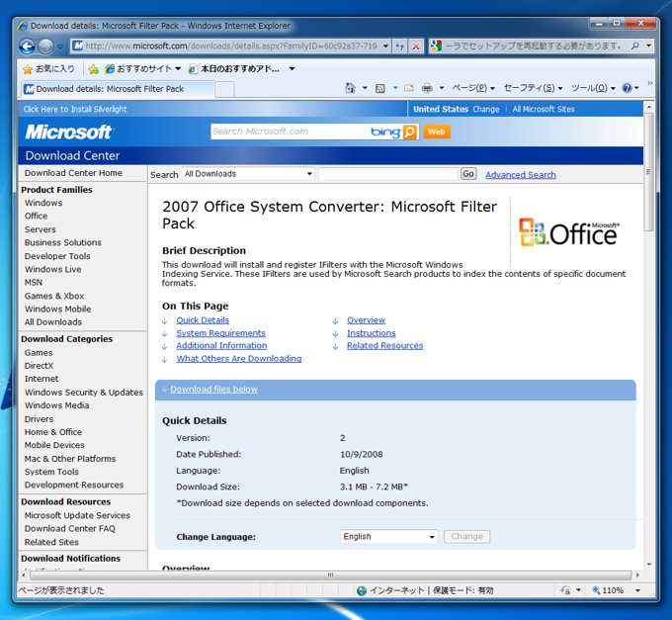Click the RSS Feeds icon
This screenshot has width=672, height=620.
click(x=380, y=88)
